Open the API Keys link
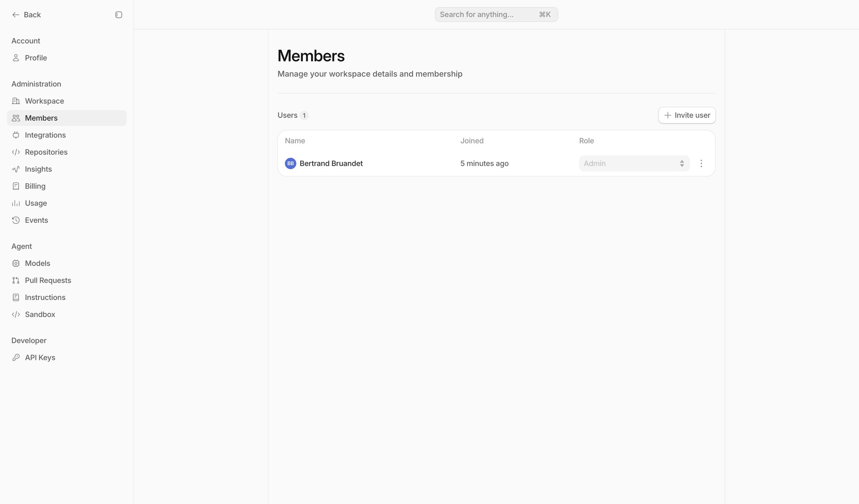 point(67,358)
